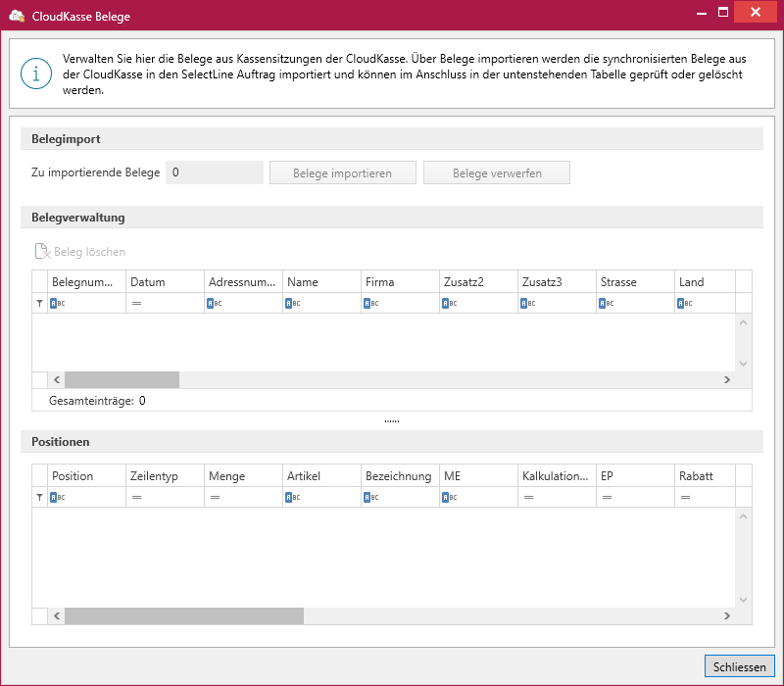Click left arrow of Positionen horizontal scrollbar
784x686 pixels.
[57, 615]
